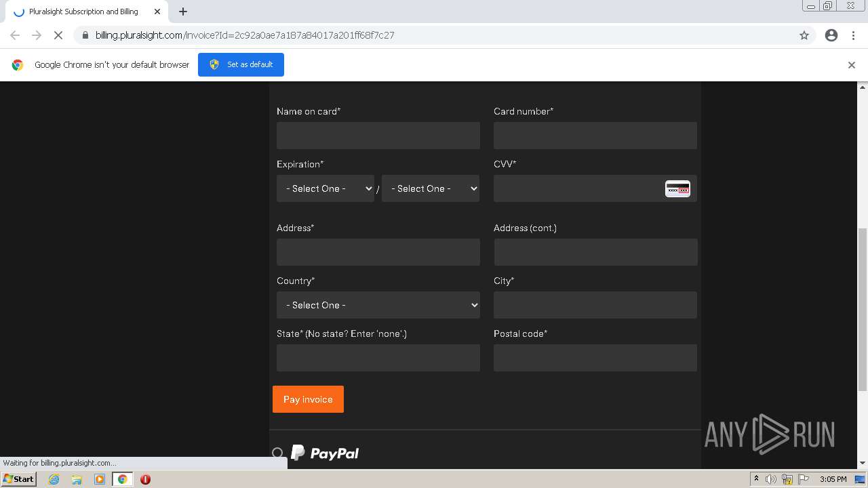Switch to the Pluralsight Subscription and Billing tab

click(83, 12)
